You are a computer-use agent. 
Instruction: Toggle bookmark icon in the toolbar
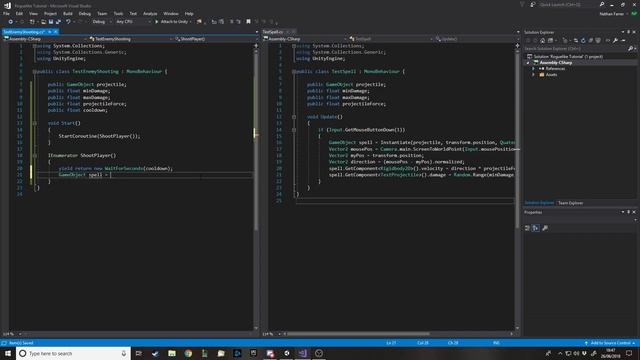248,22
